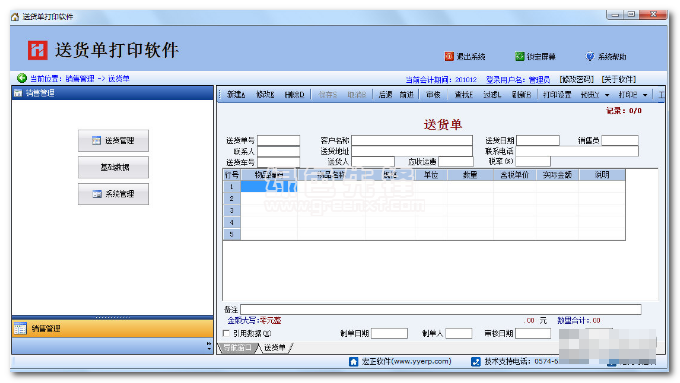Viewport: 680px width, 383px height.
Task: Click 新建 in the toolbar
Action: pos(236,95)
